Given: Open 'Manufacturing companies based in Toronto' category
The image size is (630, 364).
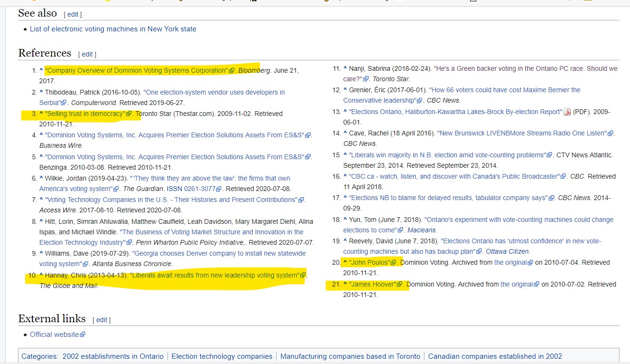Looking at the screenshot, I should [350, 356].
